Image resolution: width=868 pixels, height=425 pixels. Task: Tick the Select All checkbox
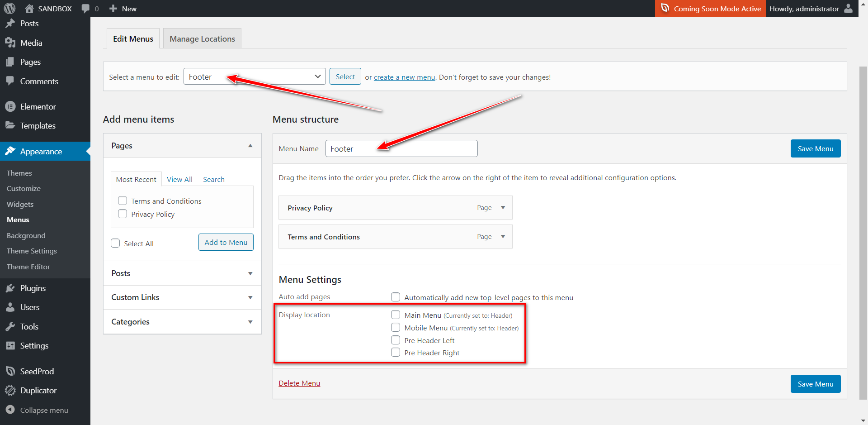(x=115, y=243)
